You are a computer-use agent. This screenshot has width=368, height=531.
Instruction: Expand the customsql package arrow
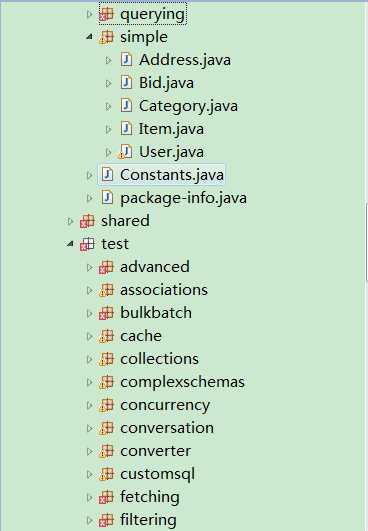click(89, 475)
